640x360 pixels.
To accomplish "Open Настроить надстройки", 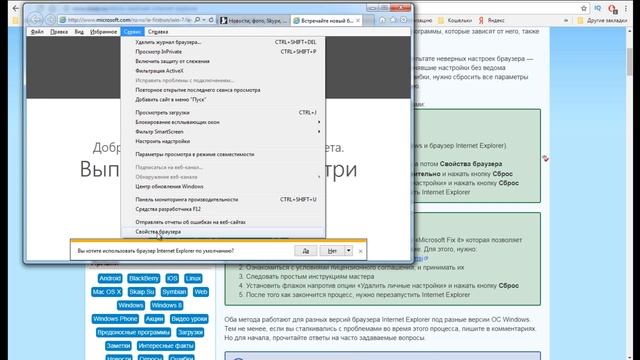I will (x=223, y=141).
